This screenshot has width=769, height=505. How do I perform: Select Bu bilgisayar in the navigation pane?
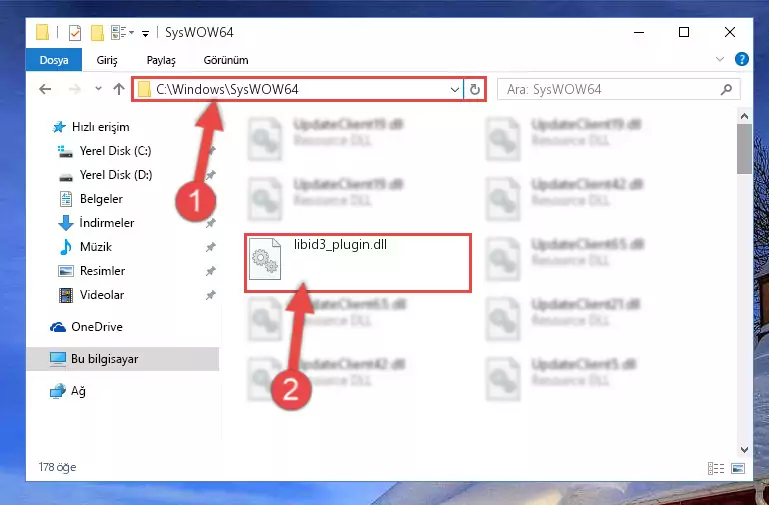104,359
